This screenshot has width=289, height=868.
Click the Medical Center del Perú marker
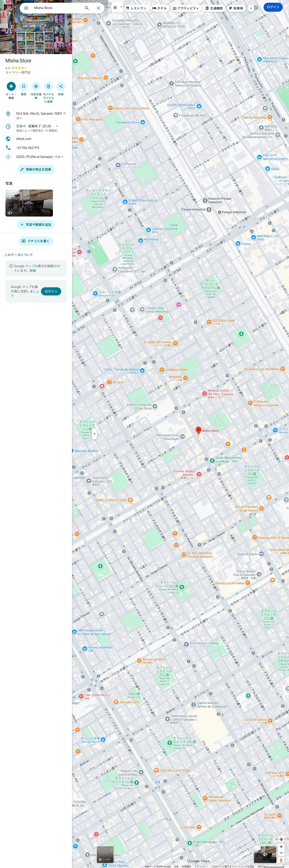(x=204, y=393)
